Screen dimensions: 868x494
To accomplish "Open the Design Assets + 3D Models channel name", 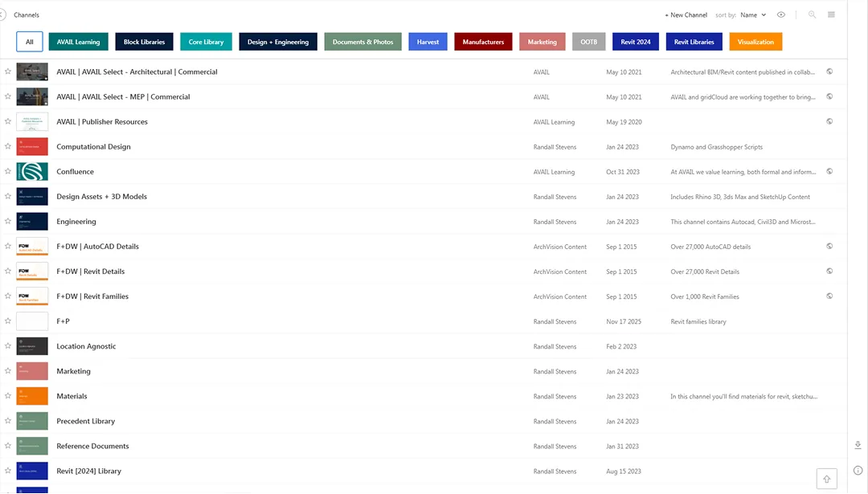I will pos(102,196).
